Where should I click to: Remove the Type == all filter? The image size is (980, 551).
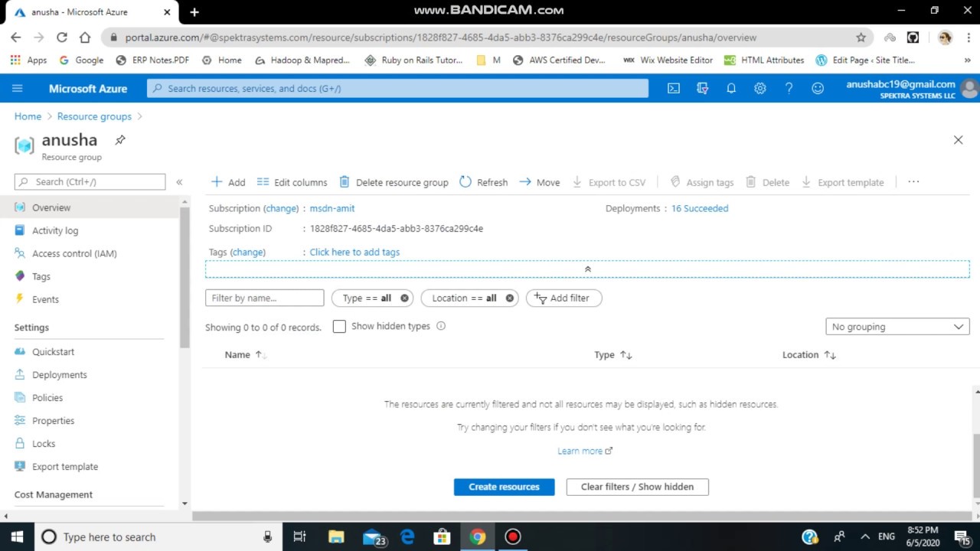click(x=404, y=298)
